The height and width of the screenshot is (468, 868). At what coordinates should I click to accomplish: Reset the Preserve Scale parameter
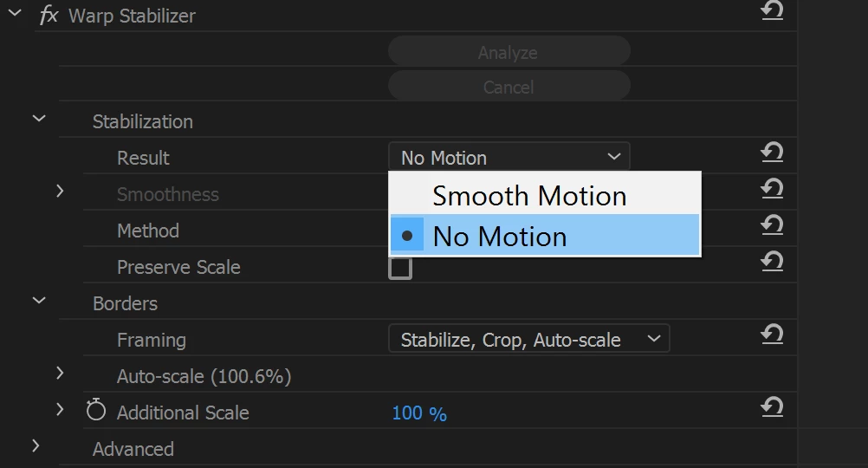point(772,262)
